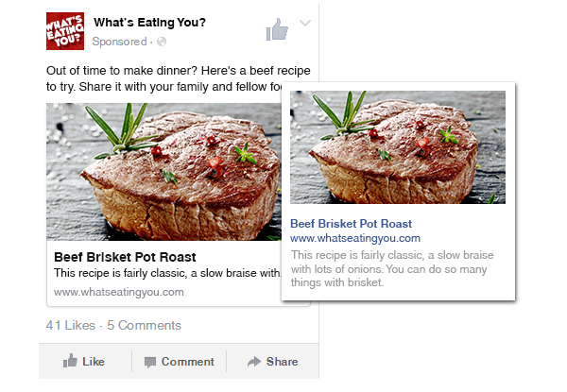
Task: Click the speech bubble comment icon
Action: point(150,362)
